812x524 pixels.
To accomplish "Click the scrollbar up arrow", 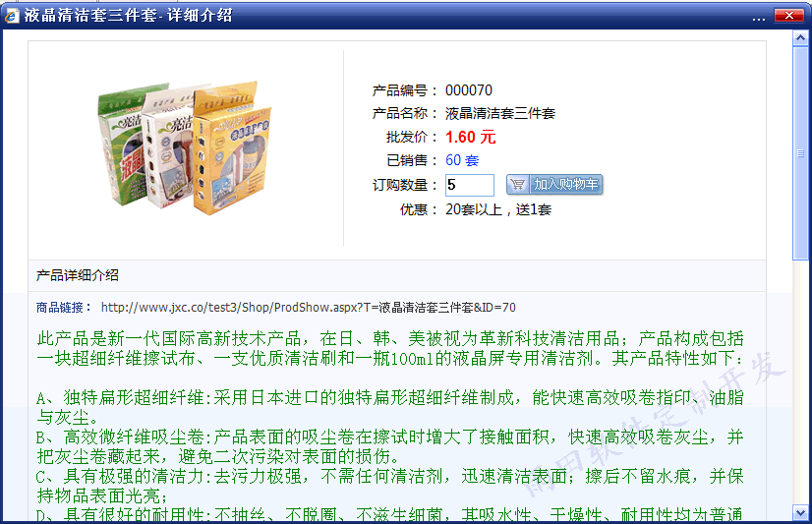I will point(800,37).
